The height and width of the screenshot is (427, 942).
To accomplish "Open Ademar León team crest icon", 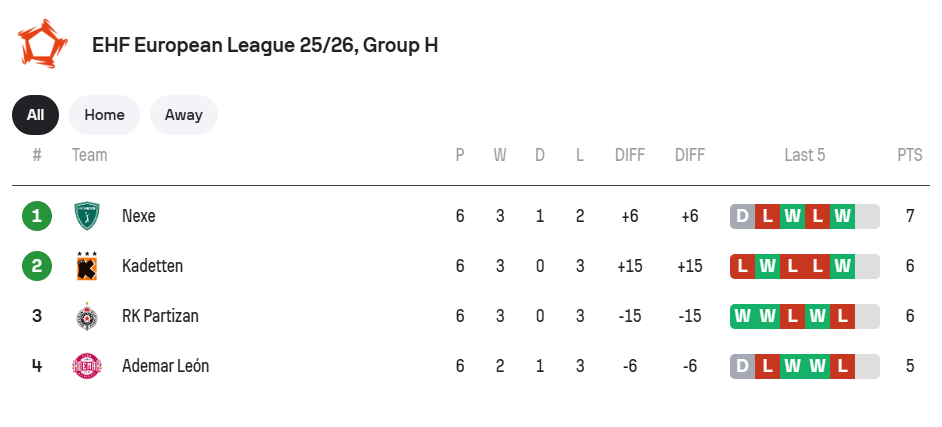I will pos(87,366).
